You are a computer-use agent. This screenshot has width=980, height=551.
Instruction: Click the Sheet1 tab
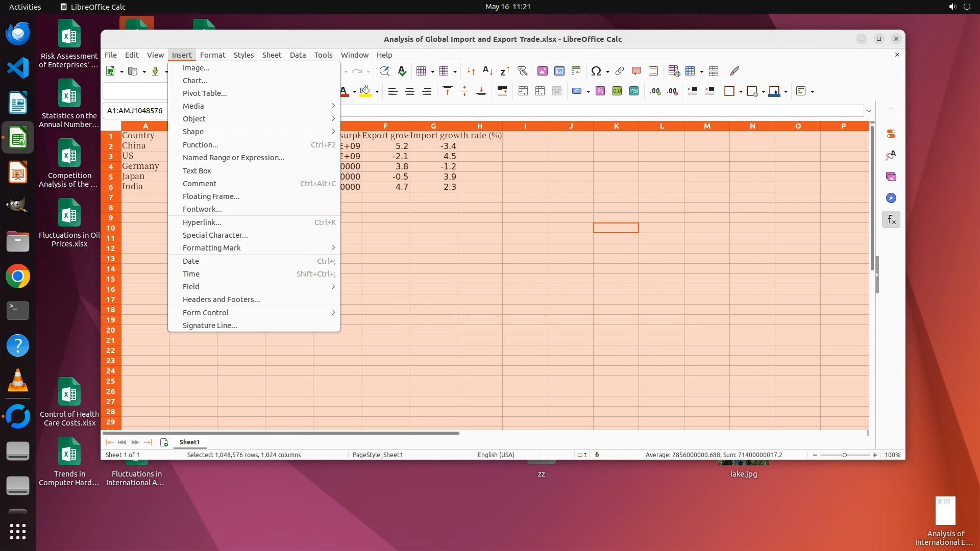pyautogui.click(x=189, y=442)
